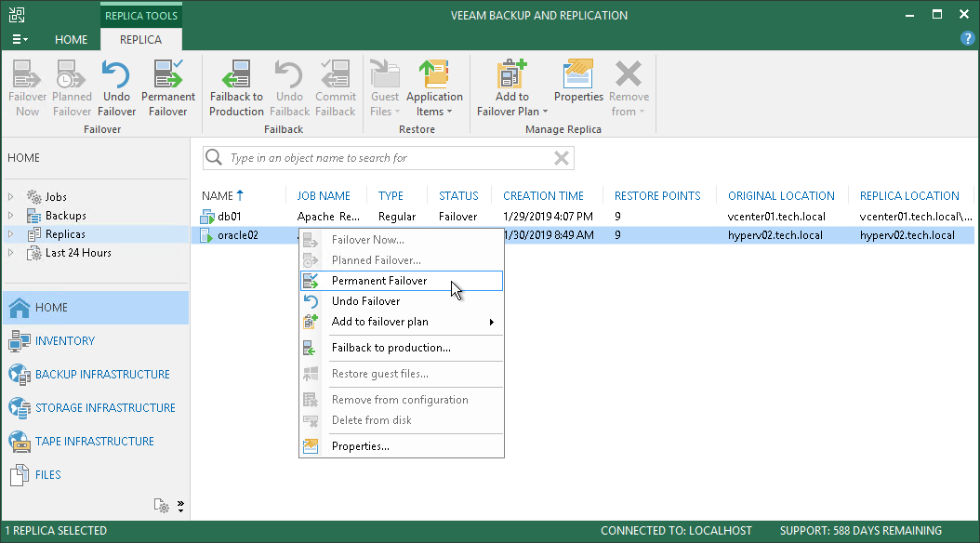Expand the Backups tree node
This screenshot has width=980, height=543.
tap(11, 216)
